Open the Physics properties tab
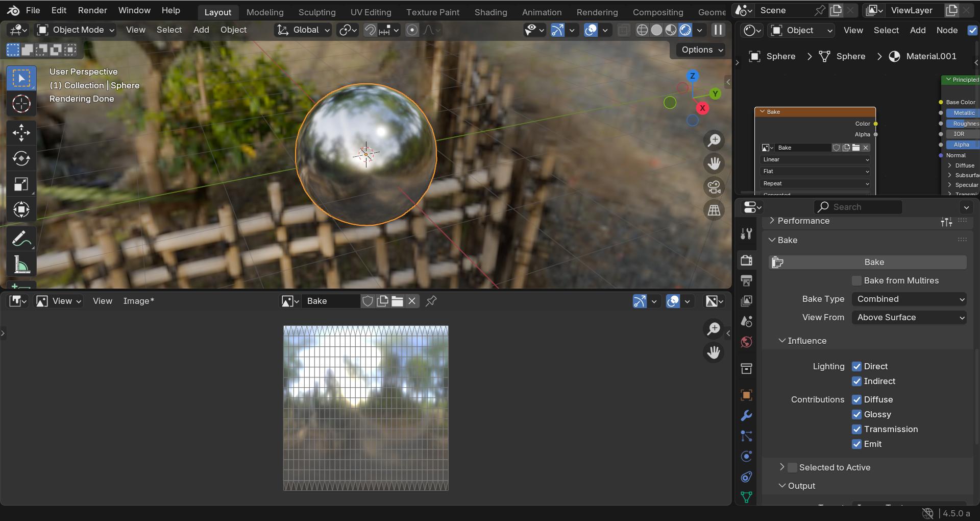This screenshot has height=521, width=980. [746, 456]
